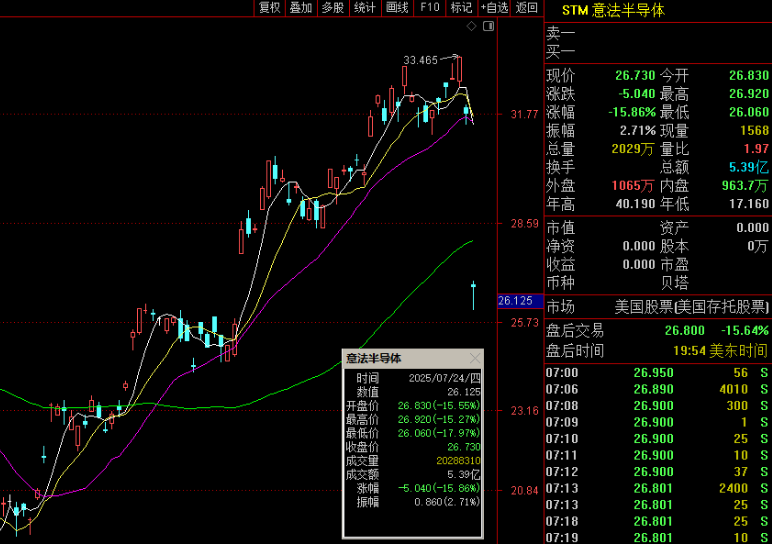Viewport: 772px width, 544px height.
Task: Click the STM 意法半导体 stock title
Action: (x=613, y=10)
